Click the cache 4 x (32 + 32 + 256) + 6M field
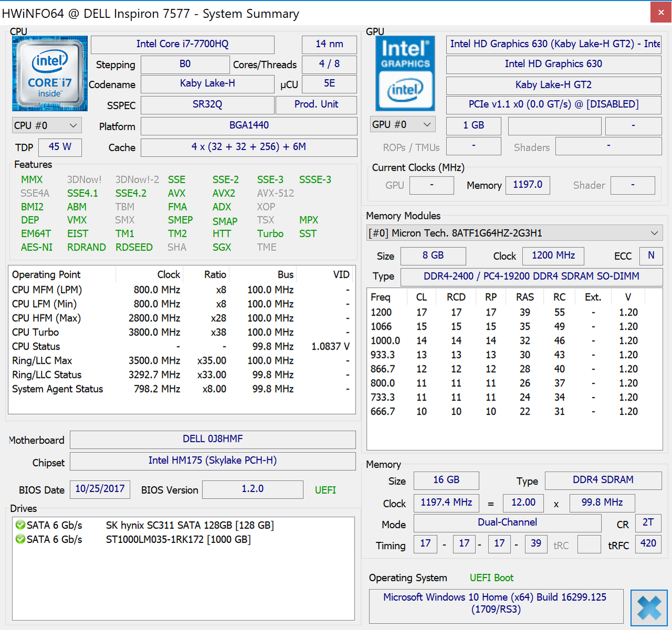Screen dimensions: 672x630 (x=249, y=147)
